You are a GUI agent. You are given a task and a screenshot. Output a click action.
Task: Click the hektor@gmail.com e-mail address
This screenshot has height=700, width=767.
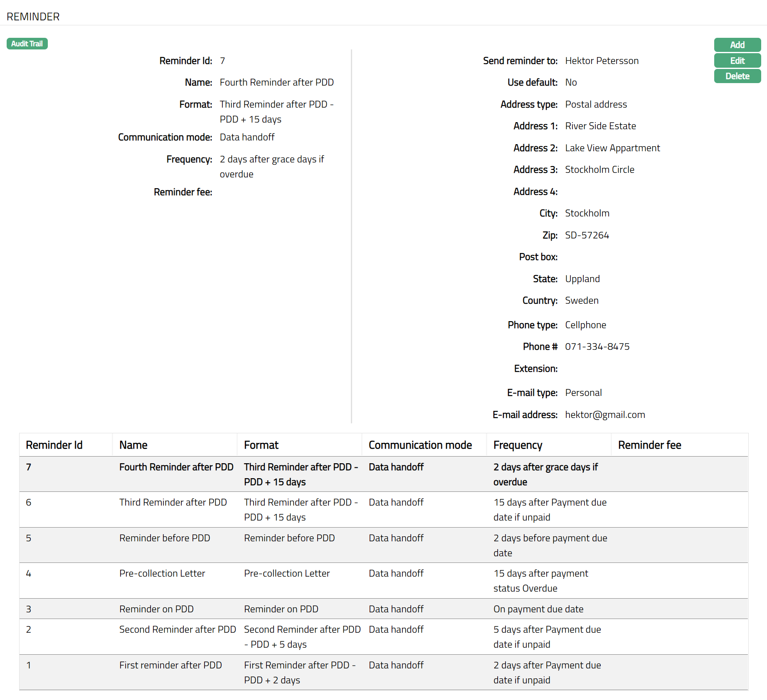pos(605,415)
